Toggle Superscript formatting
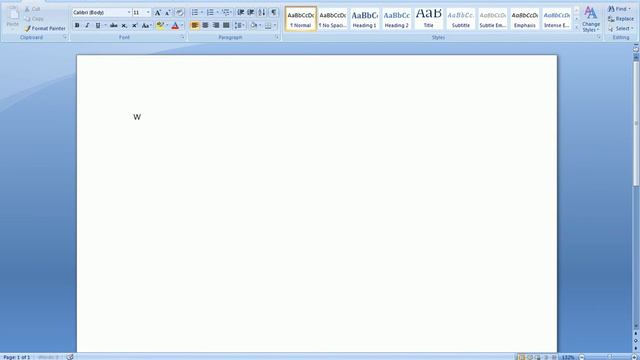The height and width of the screenshot is (360, 640). 134,25
